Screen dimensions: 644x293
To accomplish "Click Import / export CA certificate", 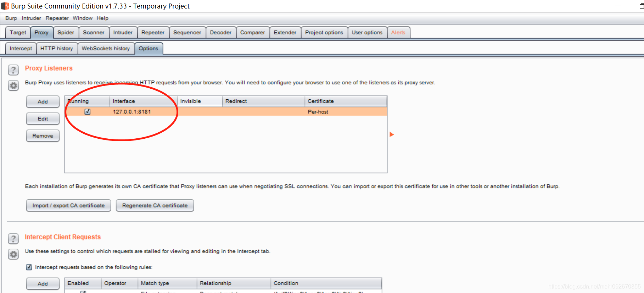I will [x=68, y=205].
